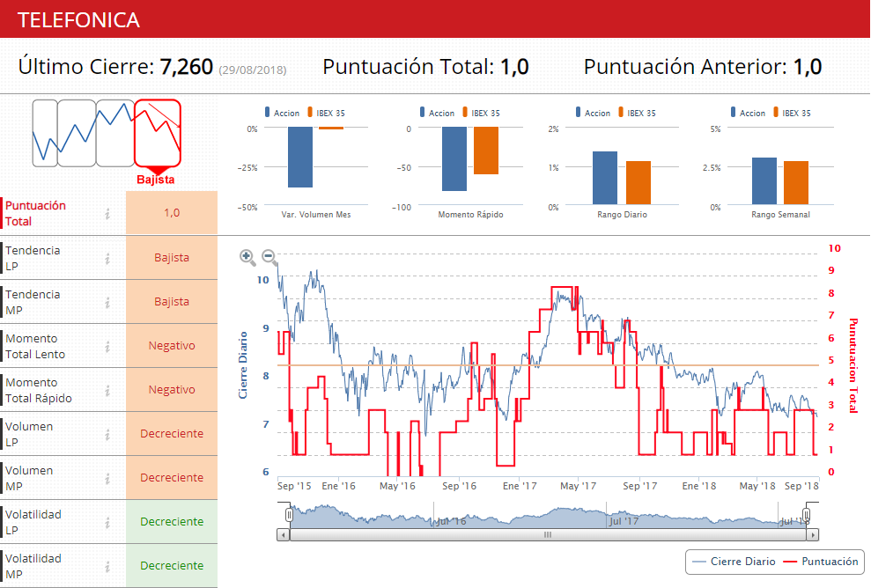
Task: Click the highlighted Bajista trend phase box
Action: pyautogui.click(x=158, y=133)
